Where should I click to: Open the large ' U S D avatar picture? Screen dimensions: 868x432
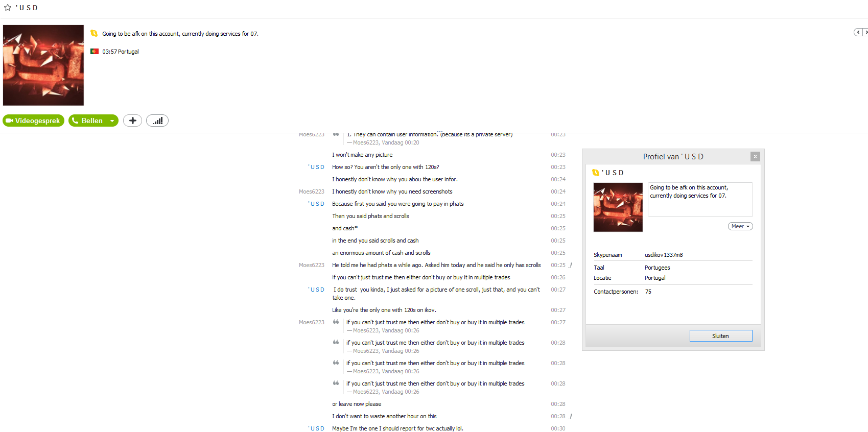[x=43, y=65]
